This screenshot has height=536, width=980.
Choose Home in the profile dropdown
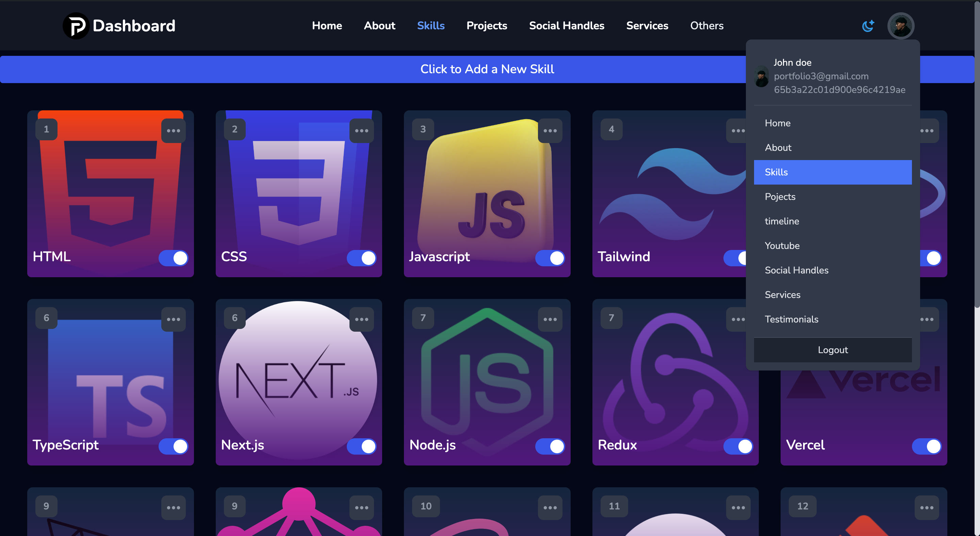pos(833,123)
